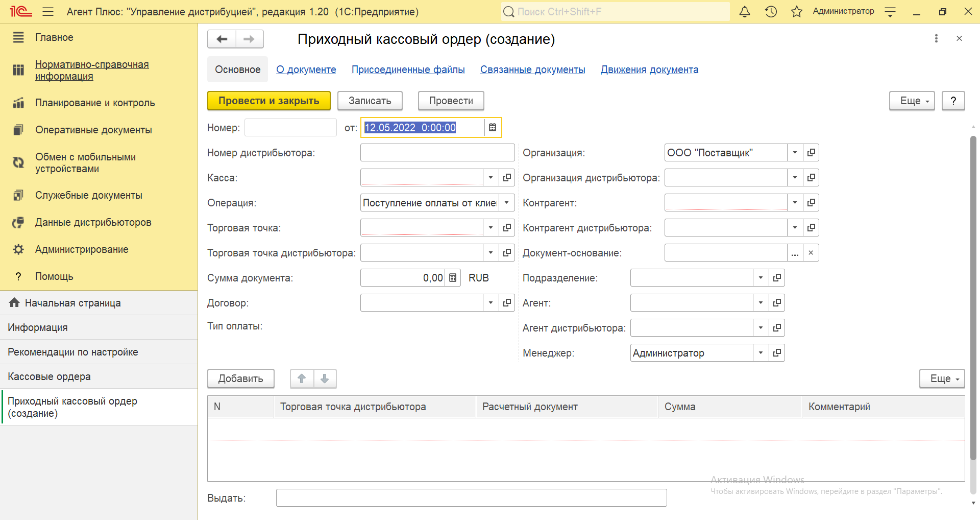The width and height of the screenshot is (980, 520).
Task: Expand the Касса dropdown
Action: [x=491, y=178]
